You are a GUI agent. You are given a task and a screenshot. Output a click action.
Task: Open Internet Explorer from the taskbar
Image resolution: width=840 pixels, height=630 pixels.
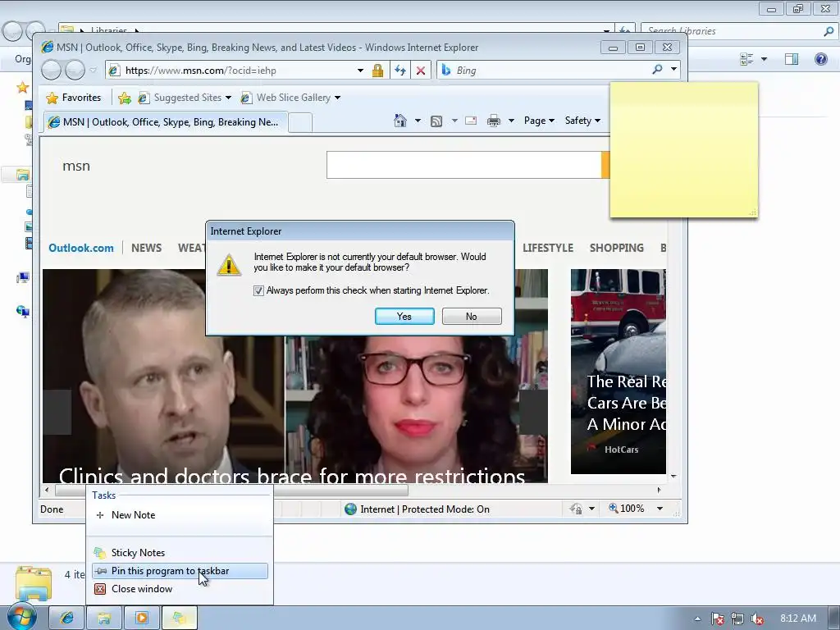click(x=66, y=618)
